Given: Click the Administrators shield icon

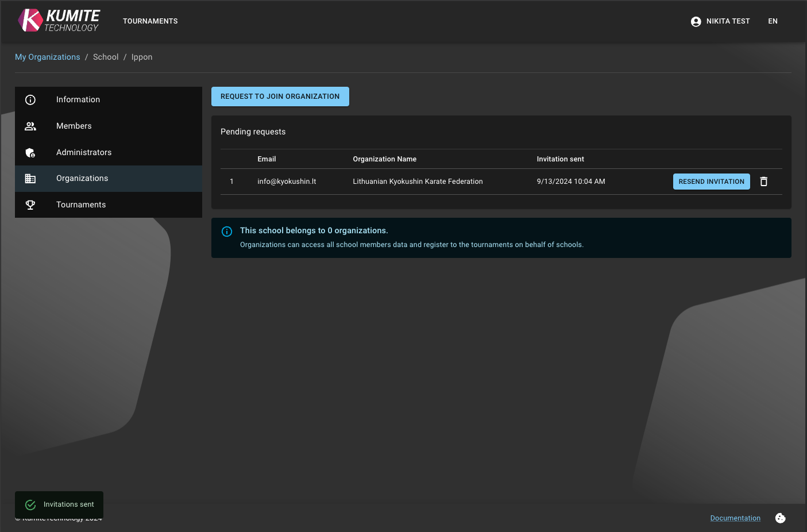Looking at the screenshot, I should click(x=30, y=153).
